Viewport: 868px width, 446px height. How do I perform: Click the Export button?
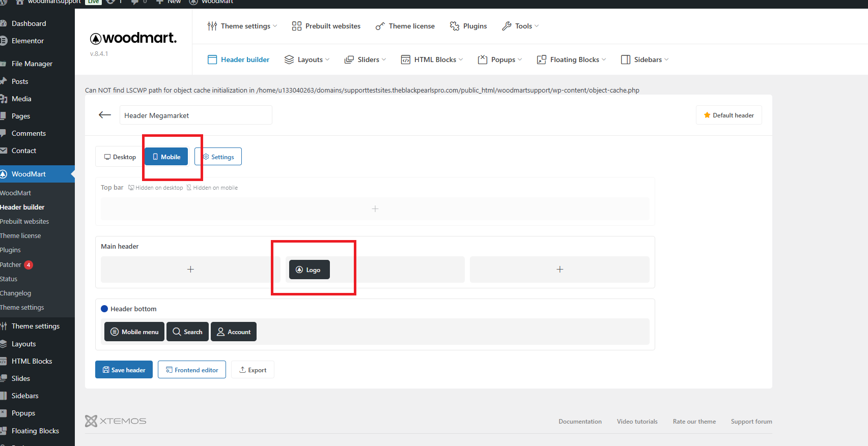pos(253,370)
